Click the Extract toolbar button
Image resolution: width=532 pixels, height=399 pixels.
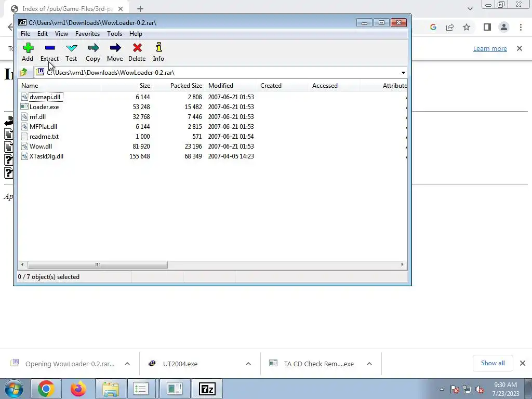click(49, 52)
